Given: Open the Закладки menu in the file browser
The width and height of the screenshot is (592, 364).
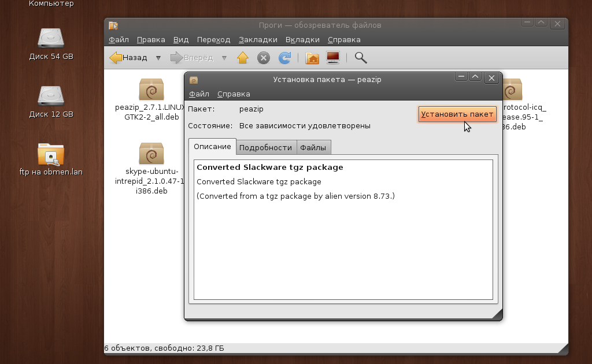Looking at the screenshot, I should [x=257, y=39].
